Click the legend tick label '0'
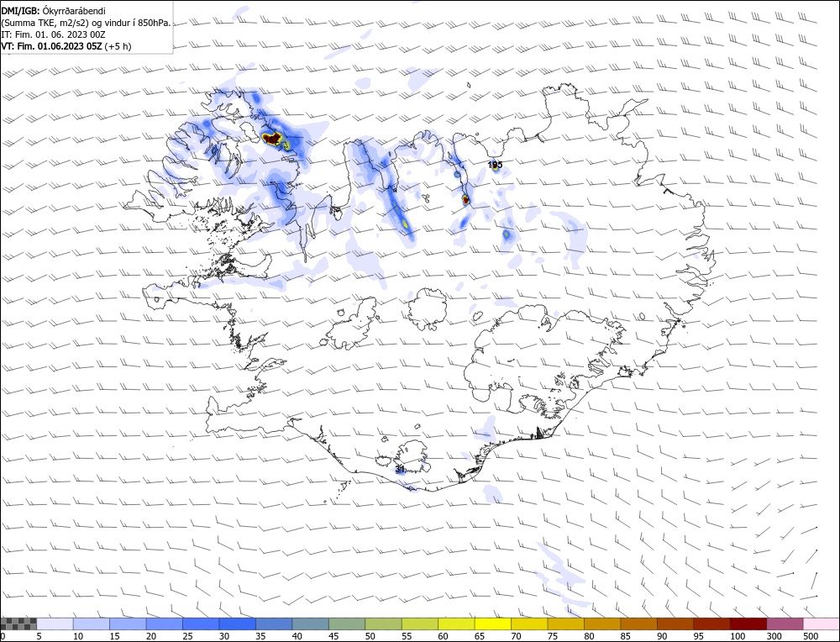The height and width of the screenshot is (642, 840). click(3, 635)
